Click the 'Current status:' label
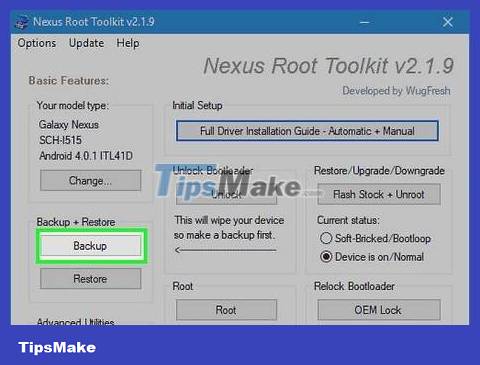Screen dimensions: 480x365 (348, 220)
